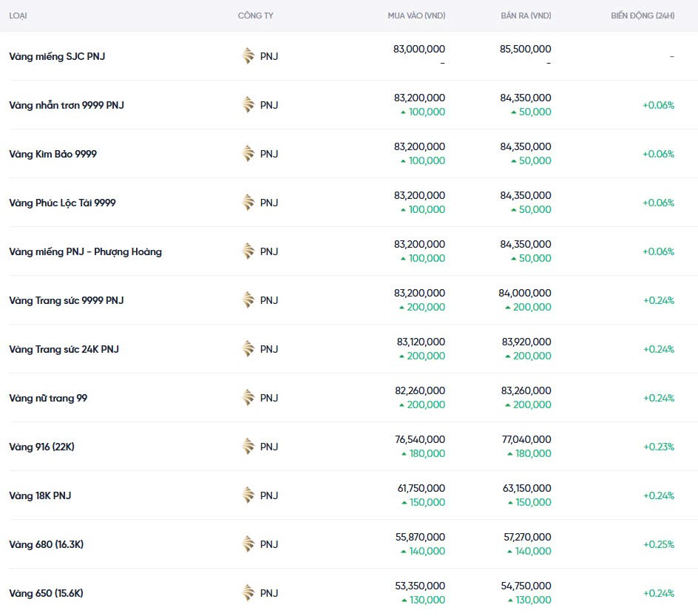Open Vàng miếng PNJ - Phượng Hoàng entry
The width and height of the screenshot is (698, 616).
pyautogui.click(x=85, y=251)
